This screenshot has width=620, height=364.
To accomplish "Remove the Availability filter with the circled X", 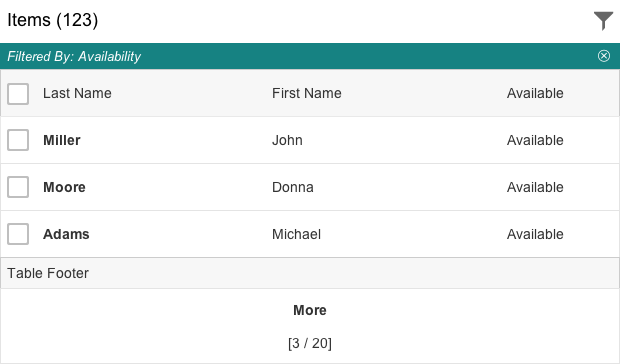I will pyautogui.click(x=604, y=56).
